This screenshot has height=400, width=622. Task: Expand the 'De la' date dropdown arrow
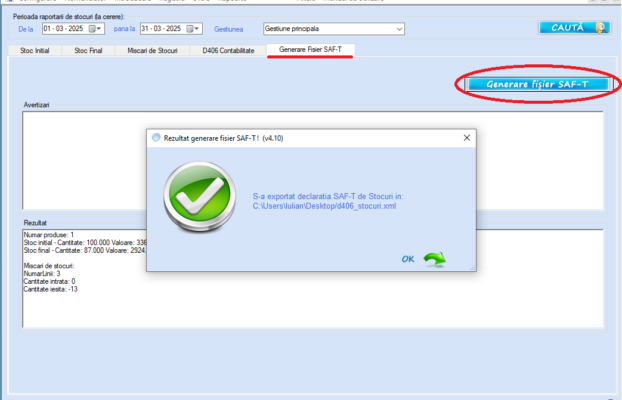100,29
